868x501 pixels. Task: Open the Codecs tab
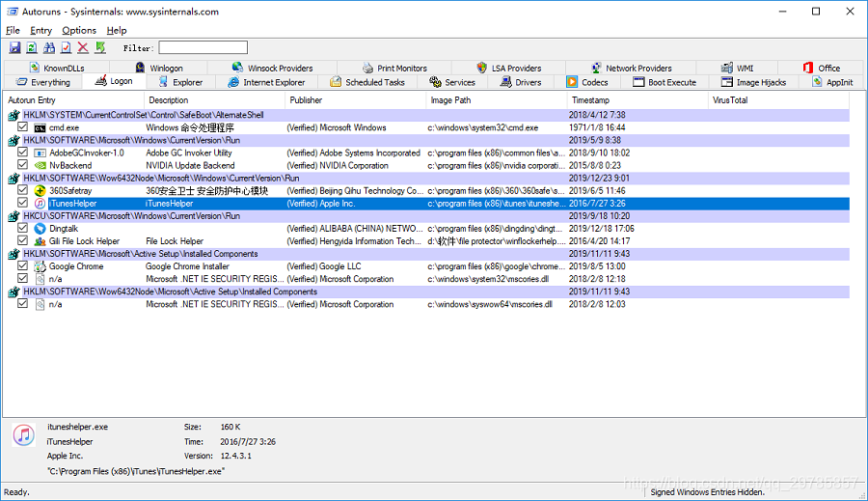coord(587,82)
